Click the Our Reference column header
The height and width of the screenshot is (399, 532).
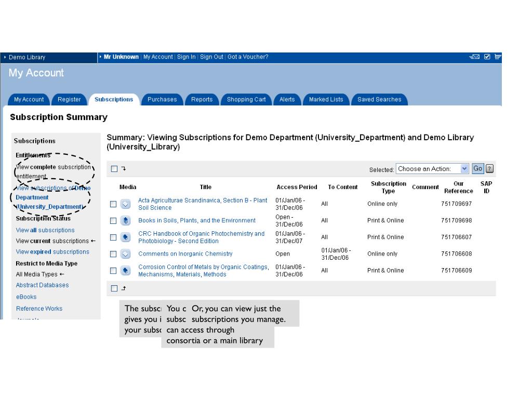point(459,187)
